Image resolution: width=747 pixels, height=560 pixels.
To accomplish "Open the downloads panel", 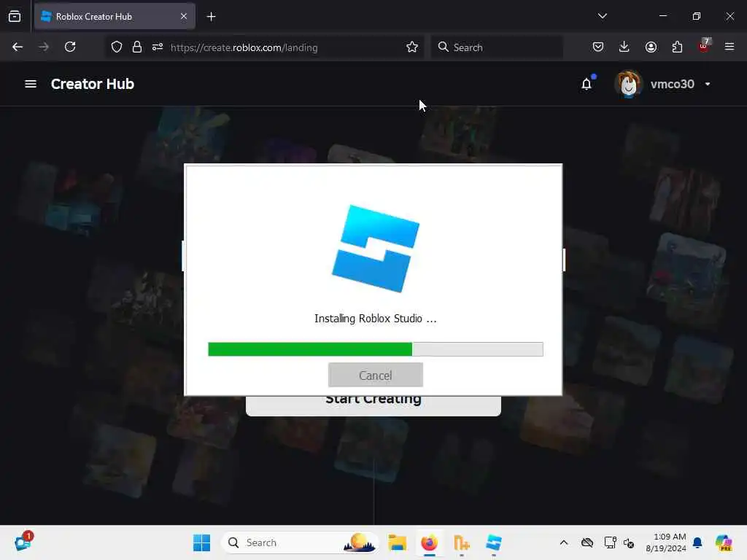I will point(624,47).
